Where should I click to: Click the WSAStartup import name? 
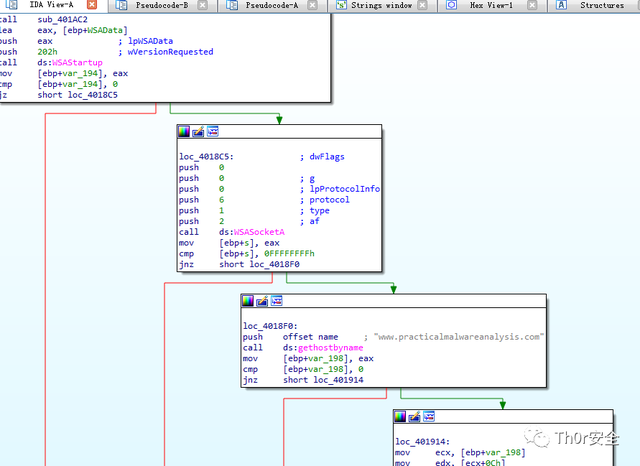coord(78,62)
